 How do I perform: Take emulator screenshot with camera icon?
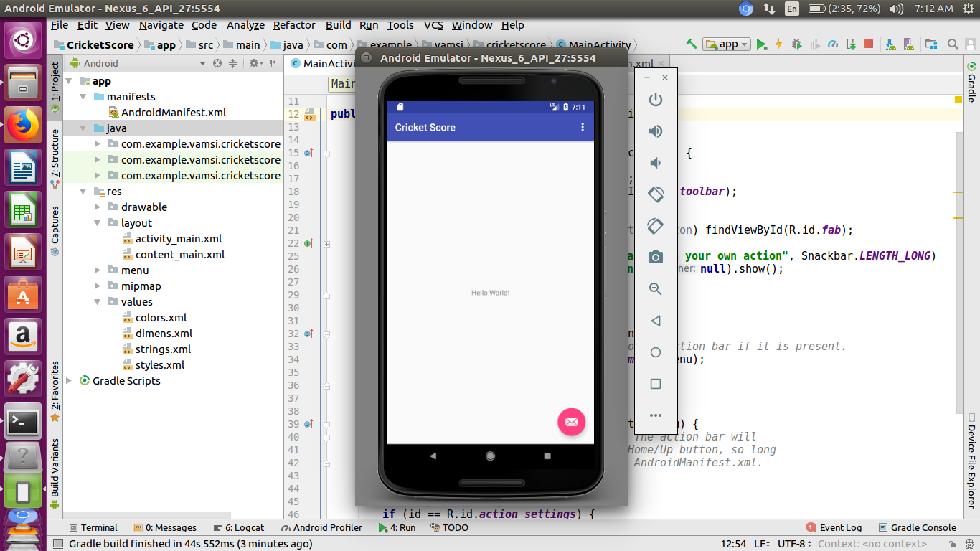tap(656, 257)
